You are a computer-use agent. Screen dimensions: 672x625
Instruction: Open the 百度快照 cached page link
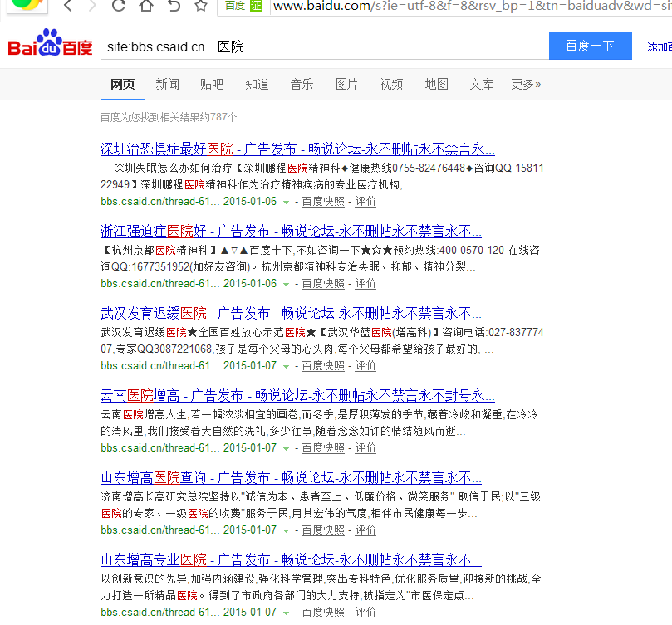coord(323,201)
